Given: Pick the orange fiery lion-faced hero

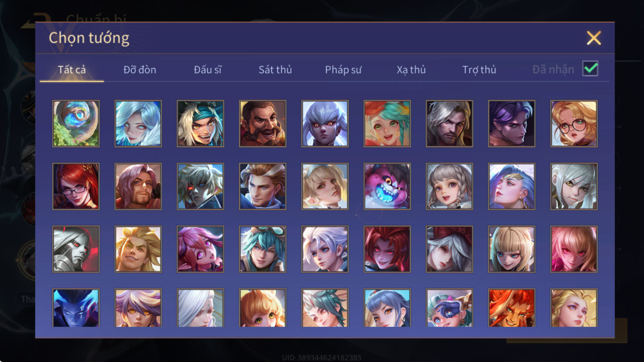Looking at the screenshot, I should [x=512, y=308].
